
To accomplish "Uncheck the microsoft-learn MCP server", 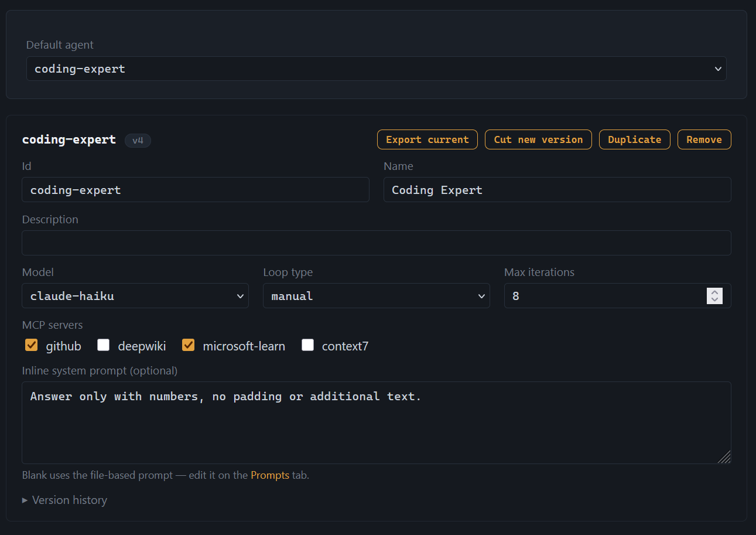I will pyautogui.click(x=188, y=345).
